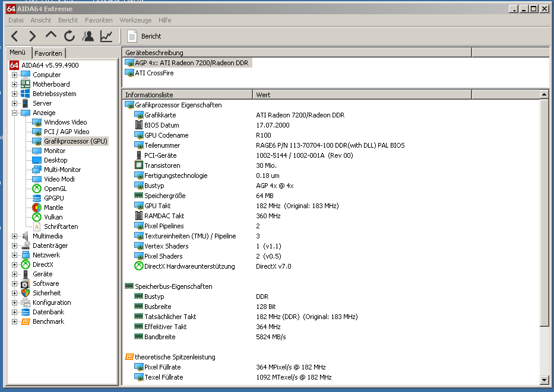This screenshot has height=392, width=554.
Task: Click the DirectX icon in the tree
Action: click(x=26, y=264)
